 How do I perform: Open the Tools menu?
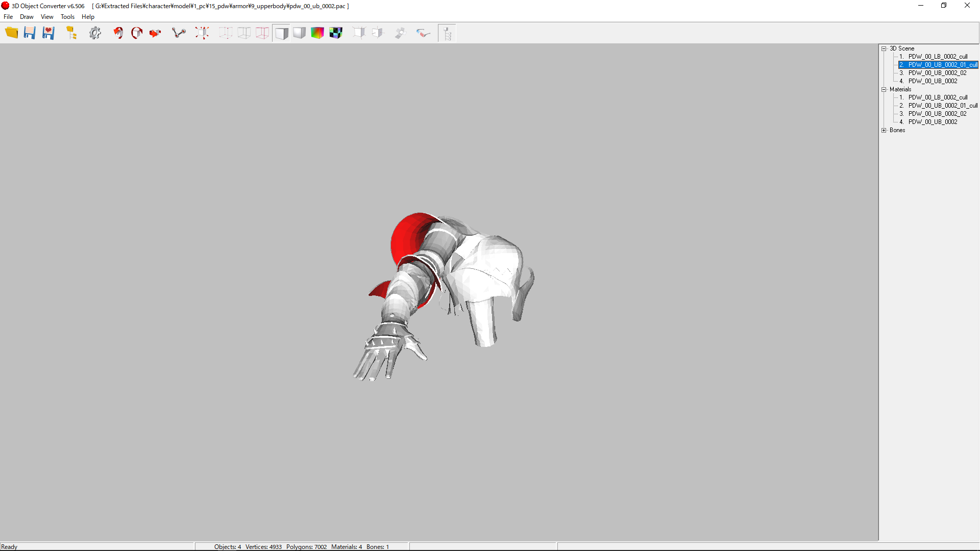67,16
